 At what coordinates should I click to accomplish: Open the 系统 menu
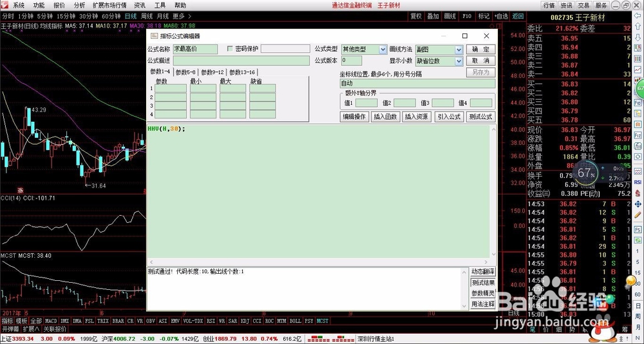click(x=19, y=5)
